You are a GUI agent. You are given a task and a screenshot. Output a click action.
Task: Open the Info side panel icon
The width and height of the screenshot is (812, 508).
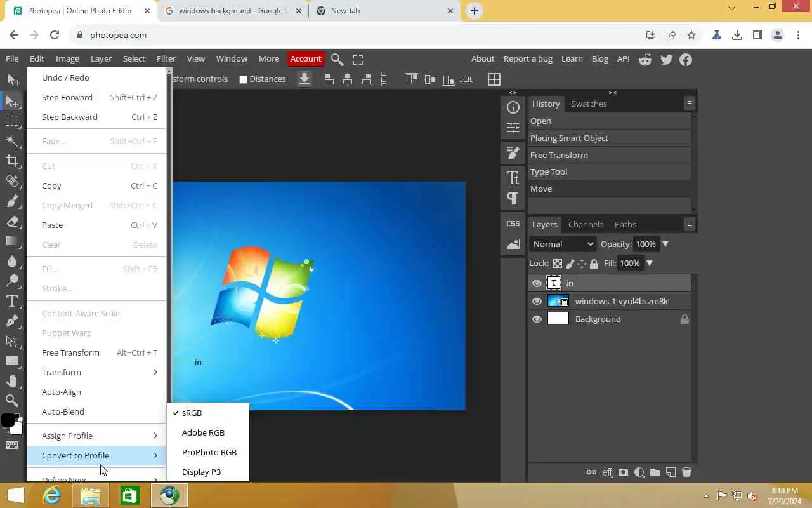pyautogui.click(x=513, y=107)
